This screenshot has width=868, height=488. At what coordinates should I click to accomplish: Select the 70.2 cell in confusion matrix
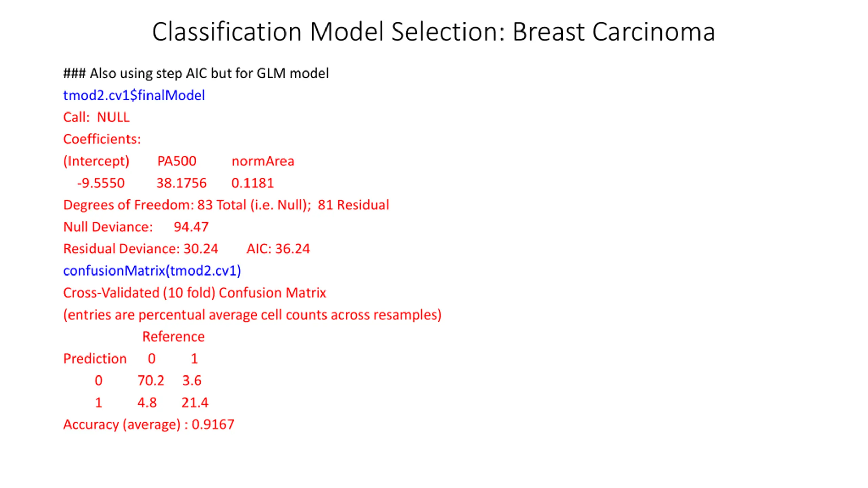[x=151, y=381]
